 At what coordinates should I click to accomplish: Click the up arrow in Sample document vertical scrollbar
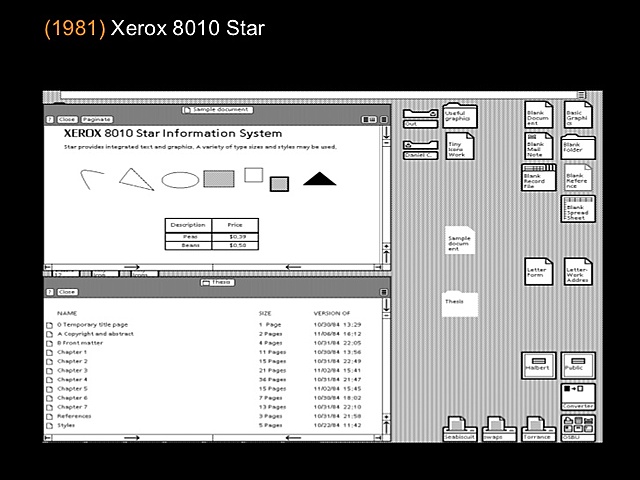click(x=386, y=257)
